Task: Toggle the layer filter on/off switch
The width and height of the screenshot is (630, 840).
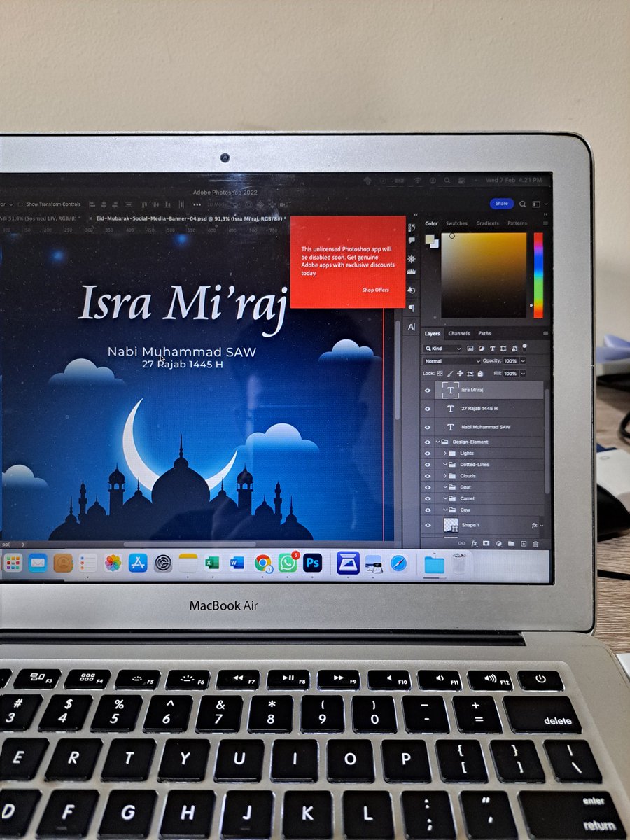Action: pos(524,346)
